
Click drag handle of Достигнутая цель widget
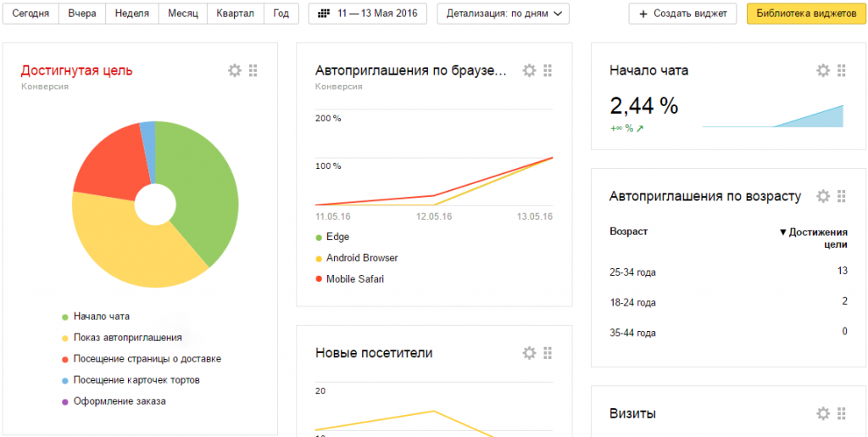253,70
